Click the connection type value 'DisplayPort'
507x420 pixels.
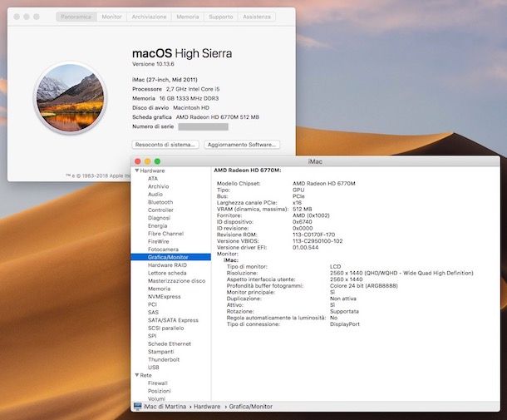pos(345,324)
